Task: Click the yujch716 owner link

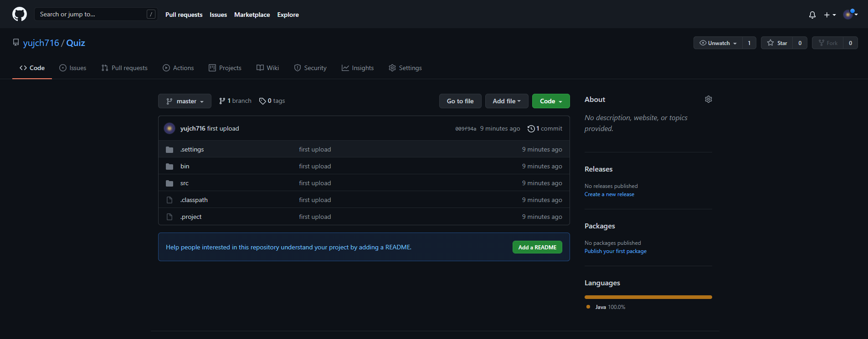Action: tap(41, 43)
